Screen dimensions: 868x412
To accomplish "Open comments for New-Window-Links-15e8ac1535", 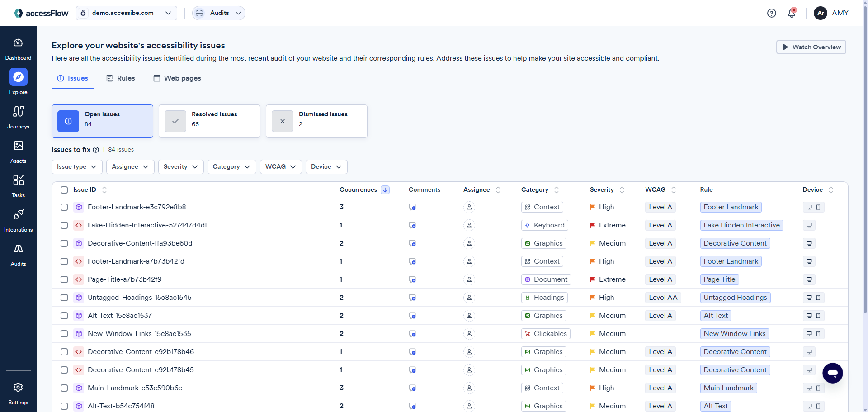I will [x=412, y=334].
